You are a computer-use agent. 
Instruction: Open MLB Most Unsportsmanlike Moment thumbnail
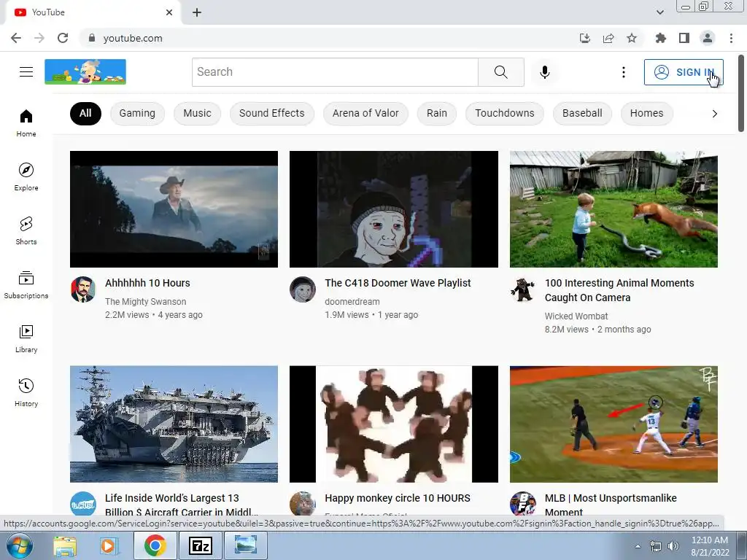pos(614,424)
